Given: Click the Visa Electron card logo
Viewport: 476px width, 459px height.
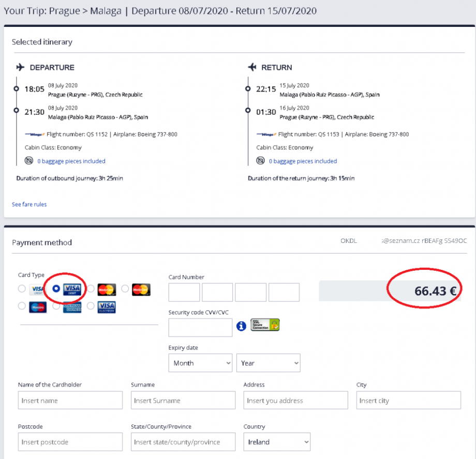Looking at the screenshot, I should tap(107, 307).
